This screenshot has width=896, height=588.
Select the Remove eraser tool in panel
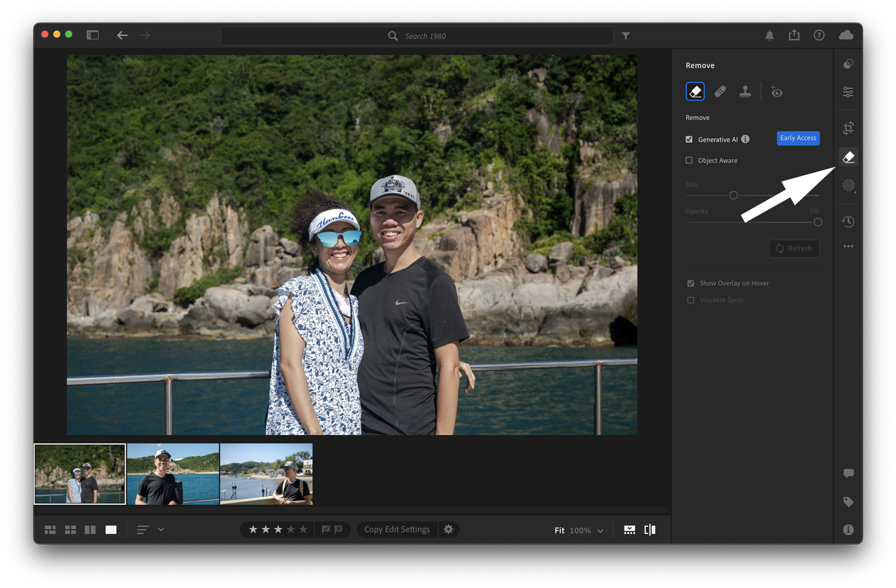pyautogui.click(x=695, y=92)
